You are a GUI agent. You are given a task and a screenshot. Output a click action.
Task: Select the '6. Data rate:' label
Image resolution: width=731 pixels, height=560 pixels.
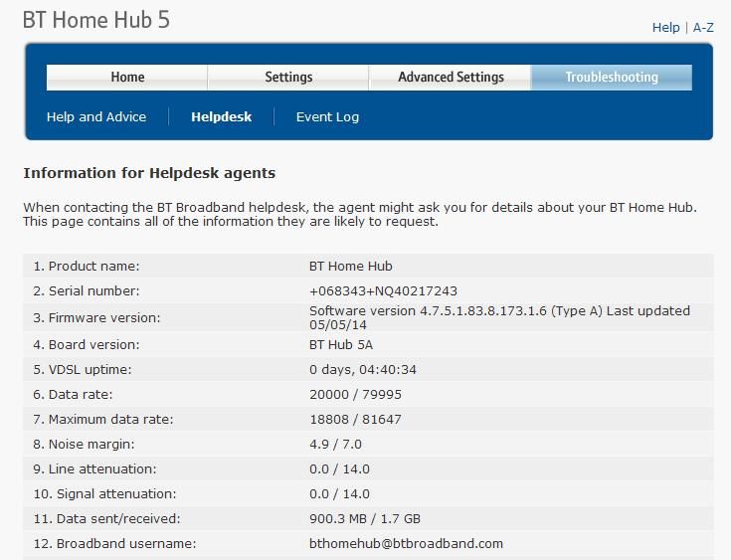pyautogui.click(x=73, y=395)
